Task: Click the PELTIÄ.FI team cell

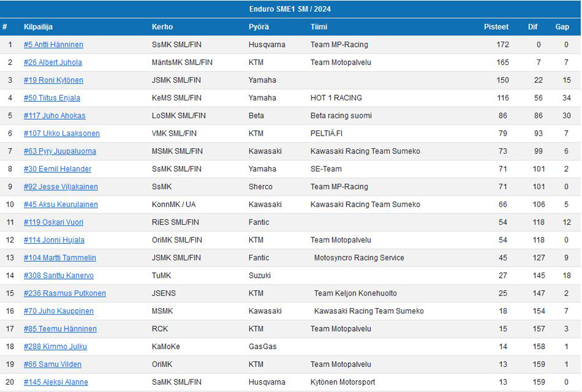Action: 326,134
